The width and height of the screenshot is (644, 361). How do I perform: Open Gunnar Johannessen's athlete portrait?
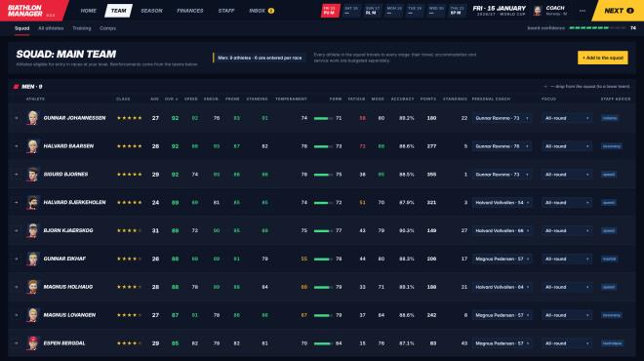32,118
